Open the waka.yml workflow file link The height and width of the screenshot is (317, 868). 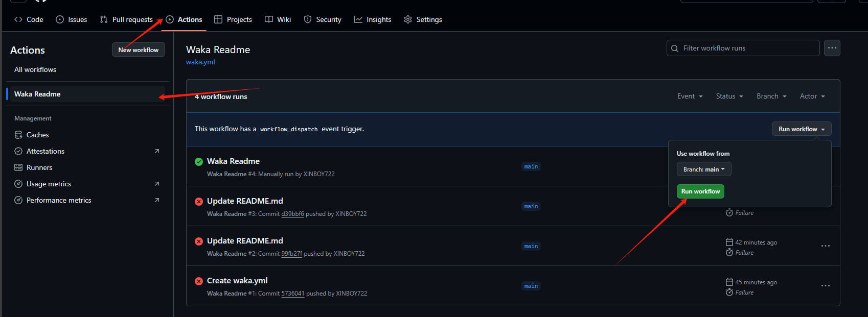pos(200,62)
